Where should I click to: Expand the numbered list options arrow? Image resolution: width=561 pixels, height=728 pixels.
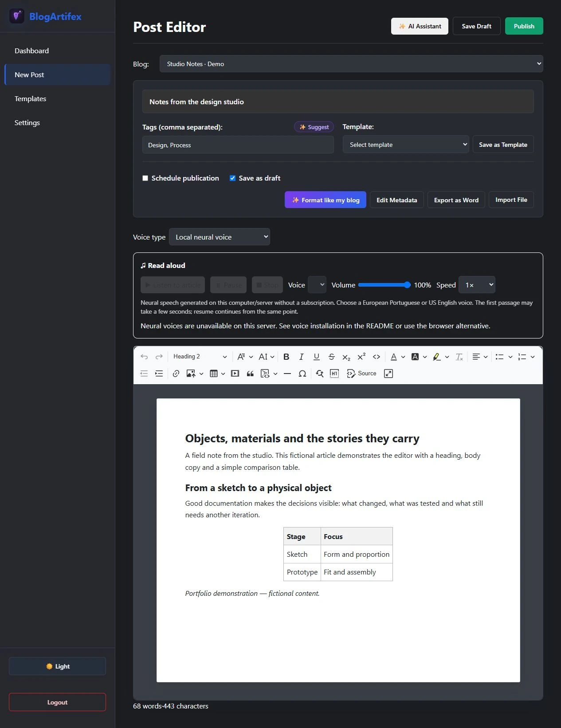(x=533, y=357)
